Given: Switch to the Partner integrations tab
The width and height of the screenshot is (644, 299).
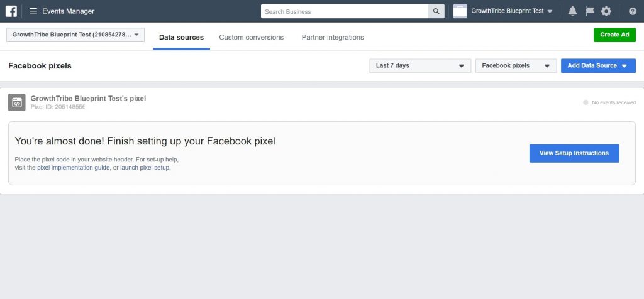Looking at the screenshot, I should coord(333,37).
